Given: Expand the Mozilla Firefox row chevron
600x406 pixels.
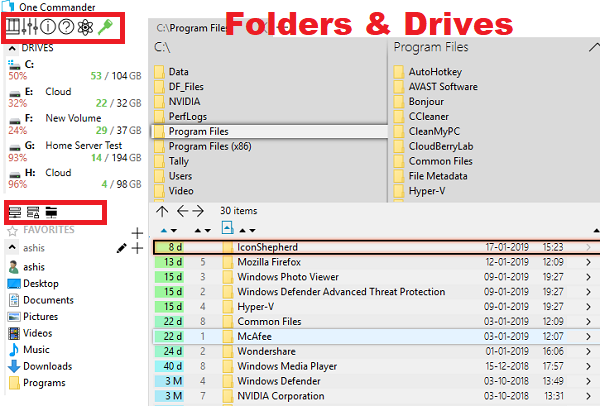Looking at the screenshot, I should coord(588,262).
